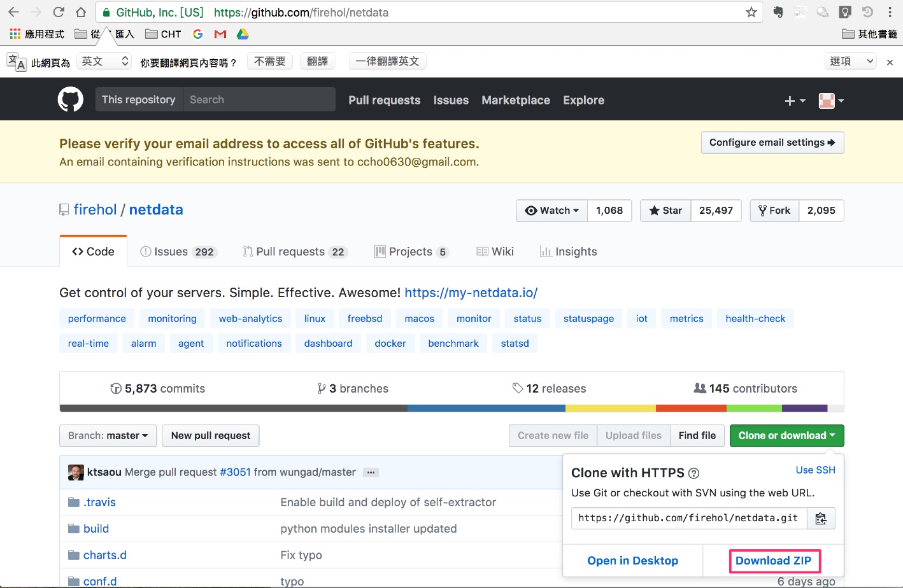Click the repository language color bar

coord(451,409)
